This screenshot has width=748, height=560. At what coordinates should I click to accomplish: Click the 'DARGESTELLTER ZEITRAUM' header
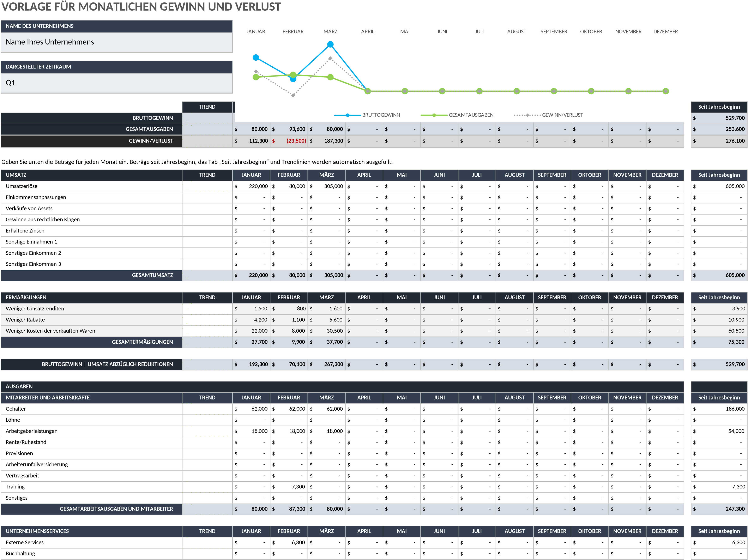[x=117, y=67]
